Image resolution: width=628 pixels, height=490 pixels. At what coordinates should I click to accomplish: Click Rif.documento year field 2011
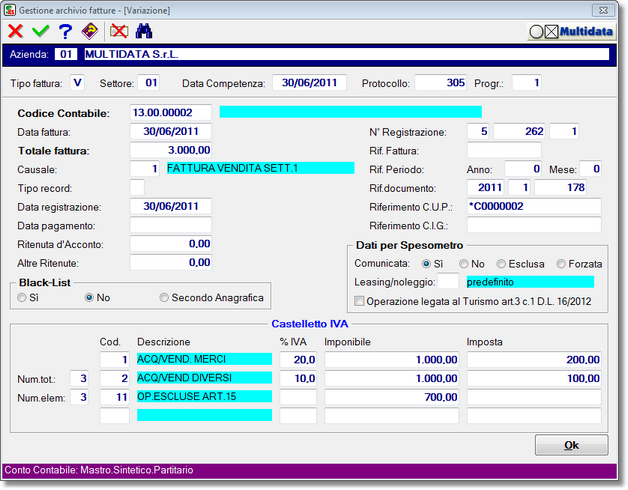click(x=486, y=188)
